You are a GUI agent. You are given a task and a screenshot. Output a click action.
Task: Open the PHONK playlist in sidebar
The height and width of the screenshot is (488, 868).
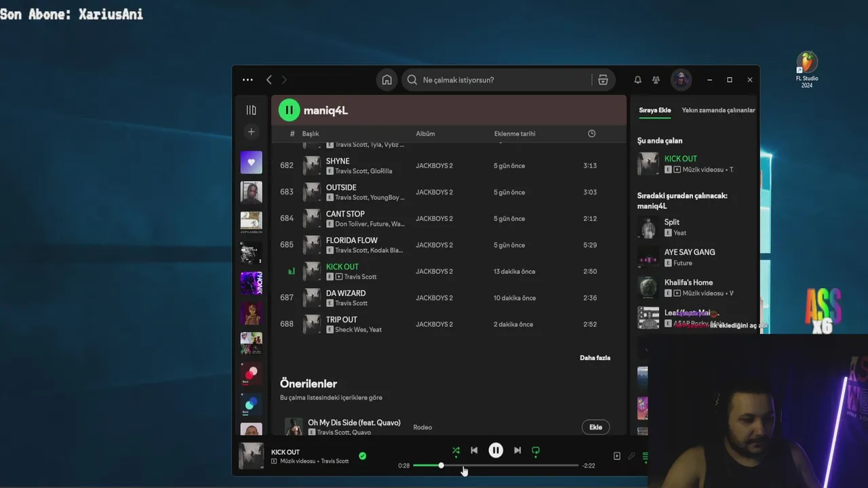click(x=251, y=283)
